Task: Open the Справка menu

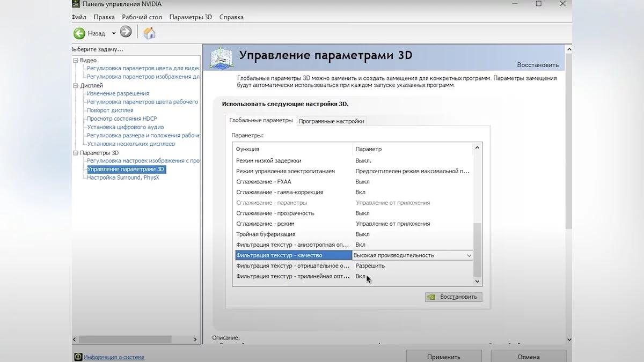Action: pyautogui.click(x=231, y=17)
